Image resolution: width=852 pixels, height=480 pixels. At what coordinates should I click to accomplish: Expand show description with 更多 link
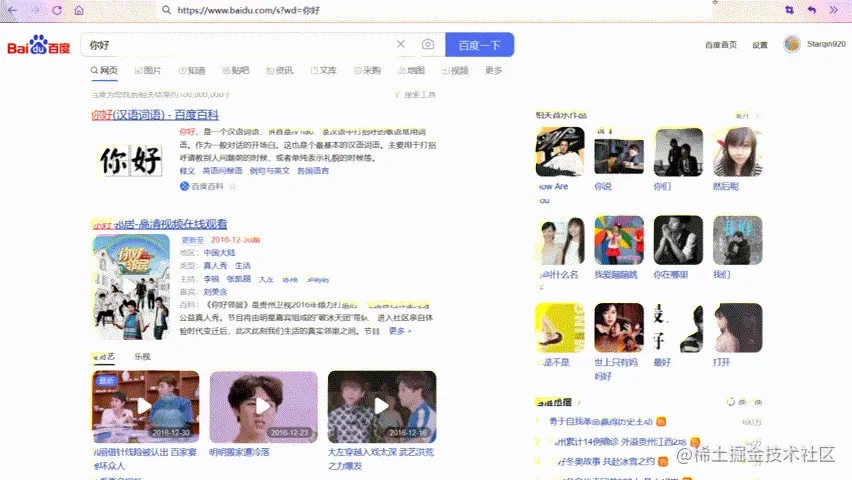[x=400, y=331]
